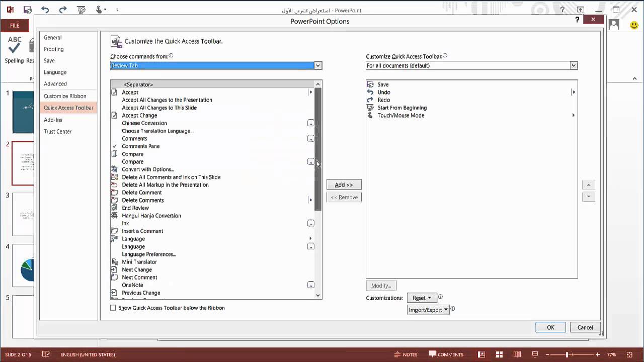644x362 pixels.
Task: Click the Comments group dropdown marker
Action: (x=311, y=139)
